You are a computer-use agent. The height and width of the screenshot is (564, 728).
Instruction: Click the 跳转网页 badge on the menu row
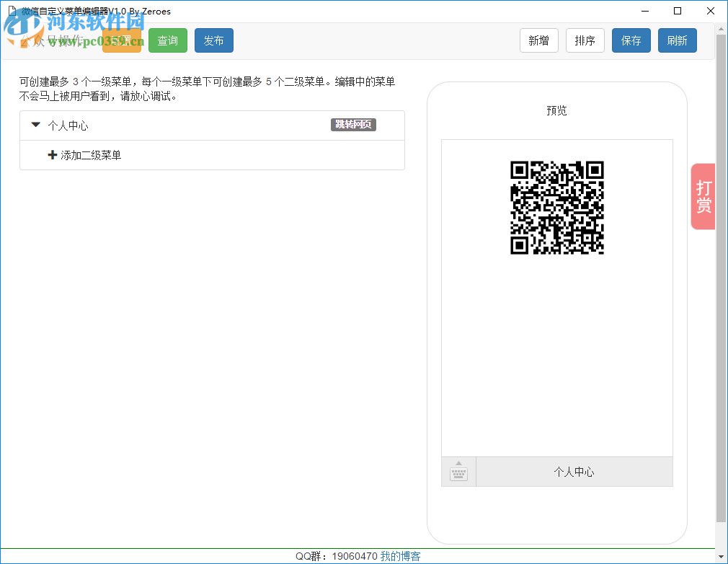tap(353, 124)
